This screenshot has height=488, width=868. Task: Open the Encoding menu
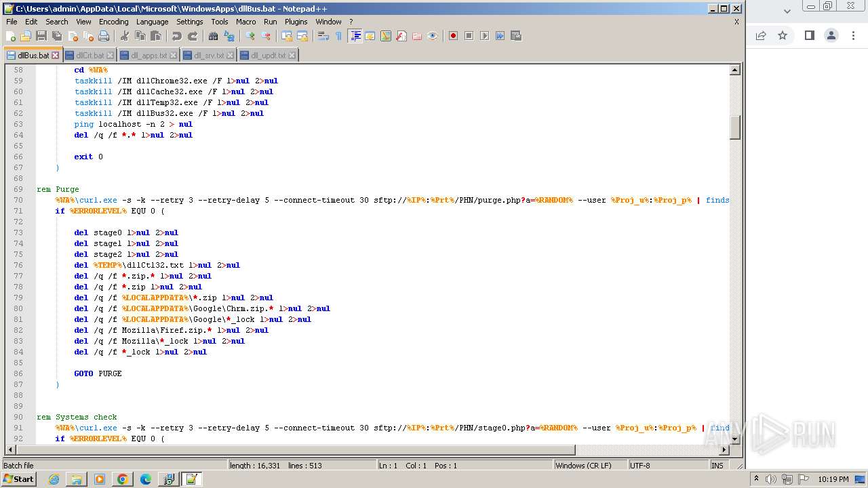[x=113, y=22]
